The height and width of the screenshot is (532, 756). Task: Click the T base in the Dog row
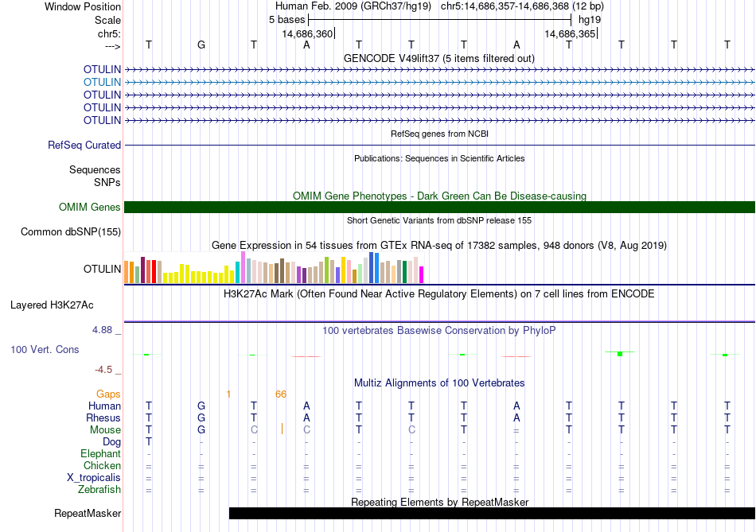[149, 442]
